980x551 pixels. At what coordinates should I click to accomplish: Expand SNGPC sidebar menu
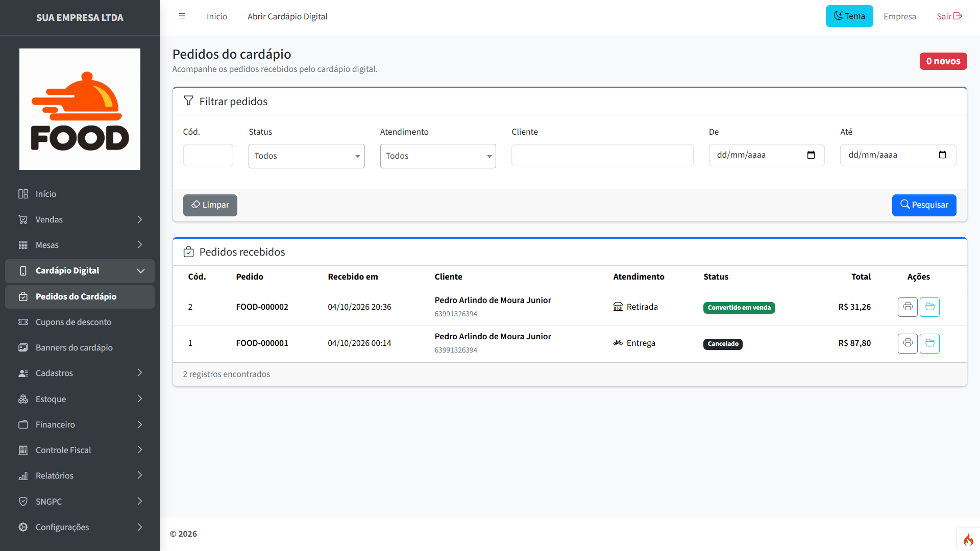pos(80,502)
